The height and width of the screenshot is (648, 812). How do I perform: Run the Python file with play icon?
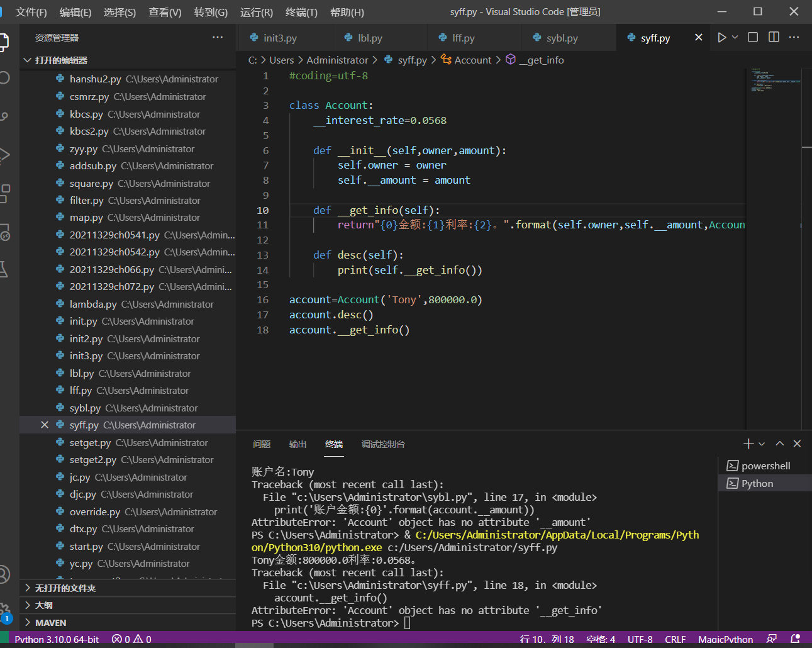[x=721, y=38]
